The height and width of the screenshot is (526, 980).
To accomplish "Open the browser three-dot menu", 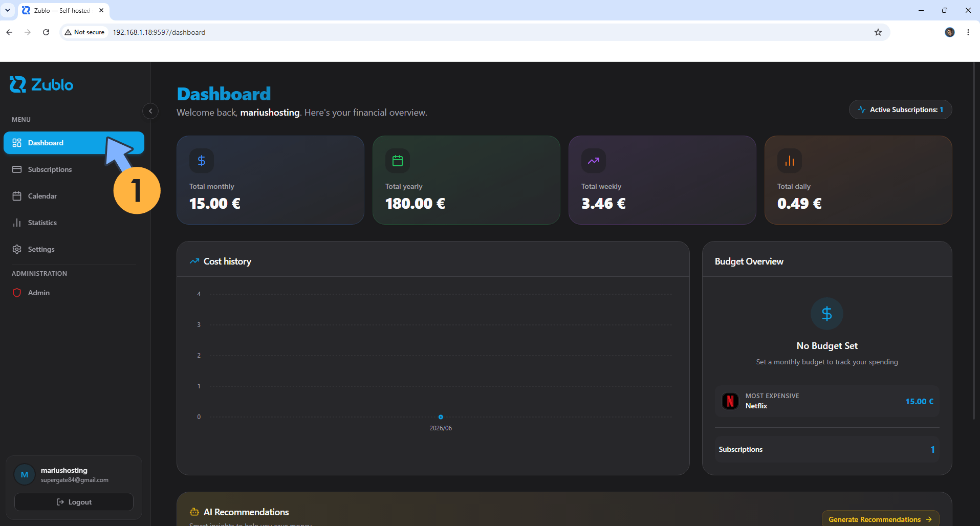I will 968,32.
